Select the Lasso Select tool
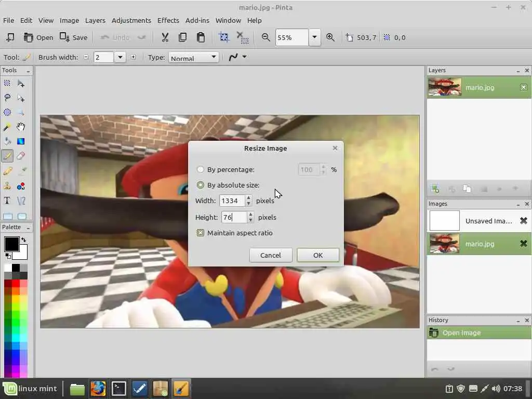This screenshot has height=399, width=532. pyautogui.click(x=7, y=98)
